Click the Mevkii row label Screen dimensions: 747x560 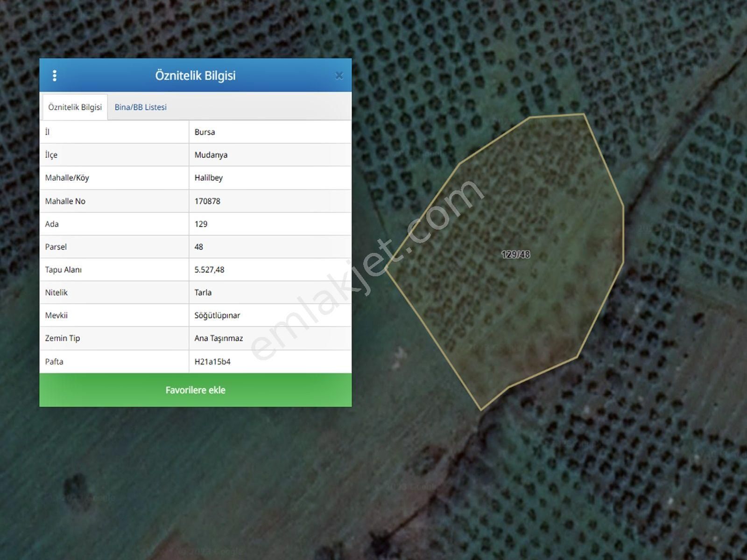(56, 315)
